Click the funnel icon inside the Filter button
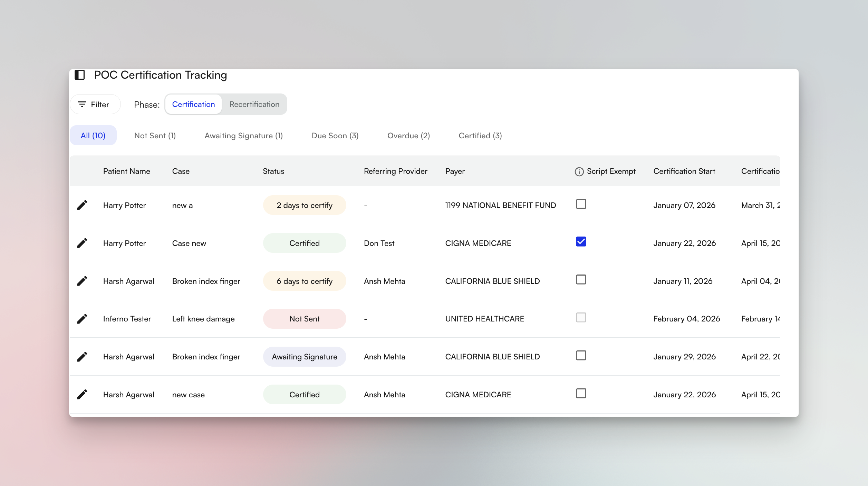The height and width of the screenshot is (486, 868). pos(82,104)
